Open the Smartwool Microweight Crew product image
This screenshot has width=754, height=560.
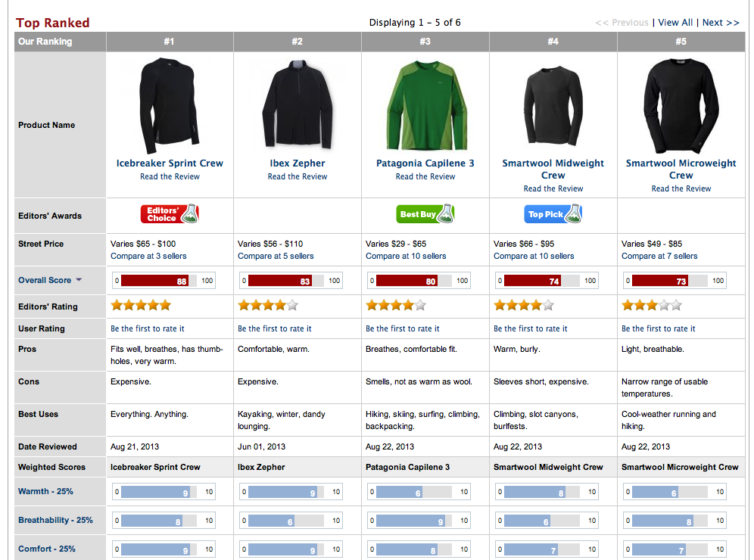point(681,106)
